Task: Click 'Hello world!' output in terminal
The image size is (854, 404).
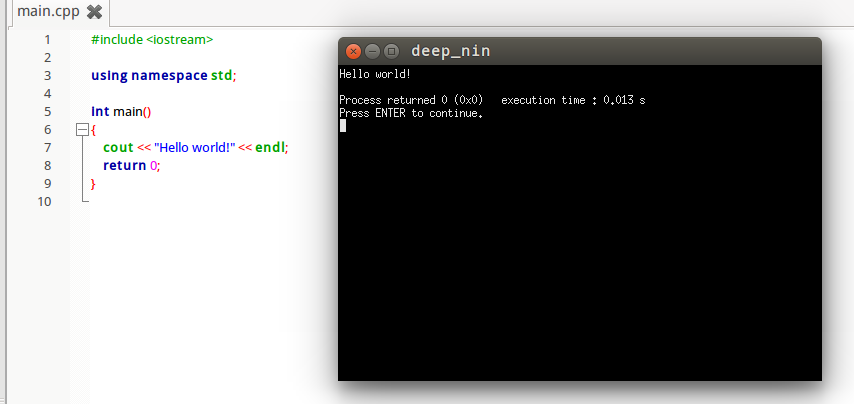Action: [x=375, y=74]
